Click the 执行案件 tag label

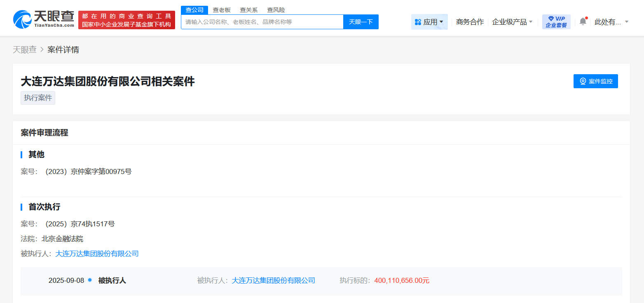click(37, 98)
